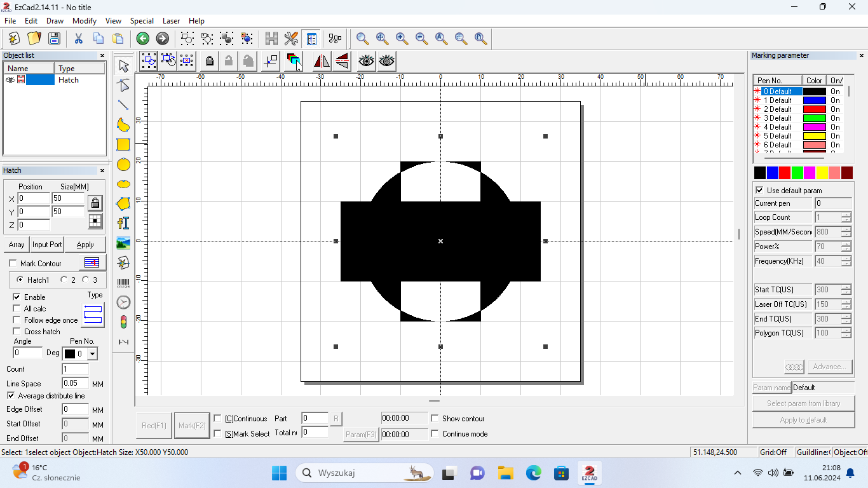Choose the Circle drawing tool
This screenshot has width=868, height=488.
click(x=123, y=165)
